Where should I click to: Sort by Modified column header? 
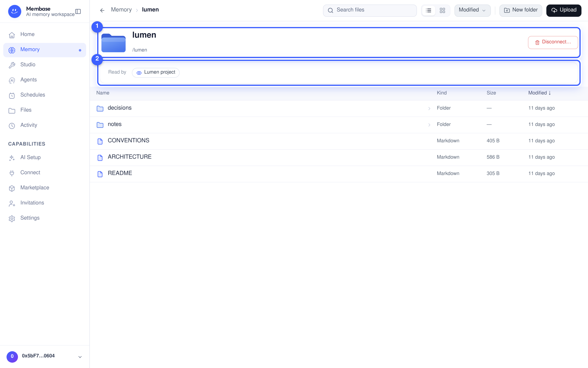pyautogui.click(x=539, y=93)
